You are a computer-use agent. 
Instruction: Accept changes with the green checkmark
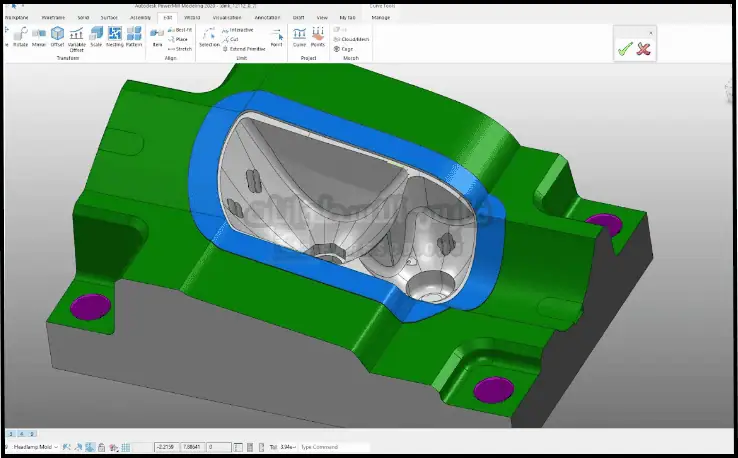(625, 49)
